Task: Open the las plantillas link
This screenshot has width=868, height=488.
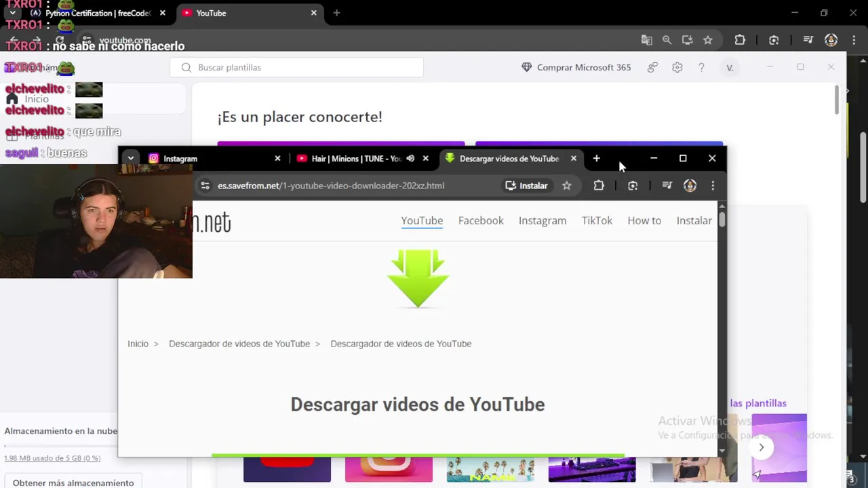Action: pyautogui.click(x=758, y=403)
